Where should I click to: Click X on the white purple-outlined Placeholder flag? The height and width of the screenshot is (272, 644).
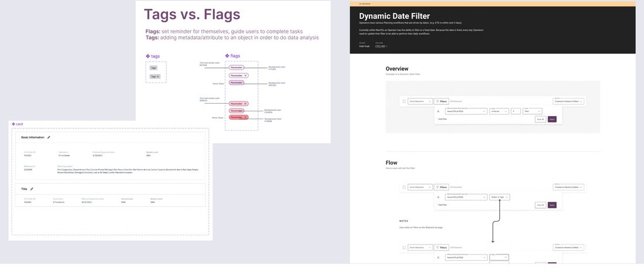click(x=245, y=76)
